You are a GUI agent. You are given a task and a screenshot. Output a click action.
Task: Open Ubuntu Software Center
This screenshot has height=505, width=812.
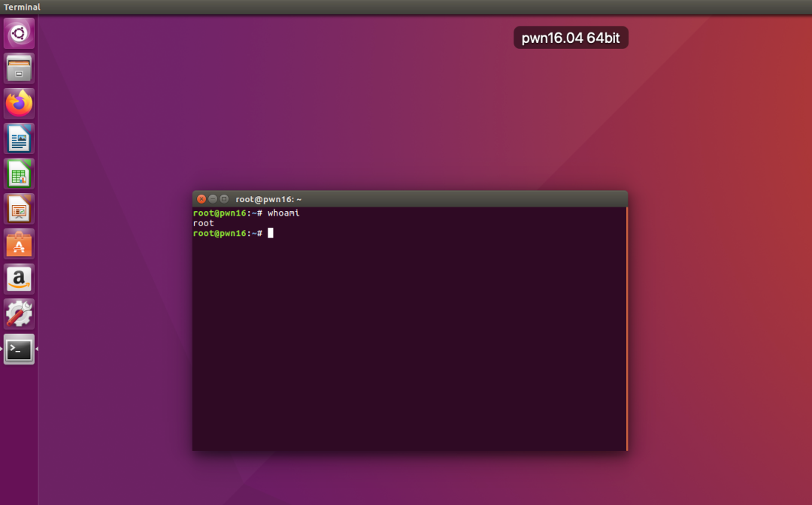pos(18,243)
